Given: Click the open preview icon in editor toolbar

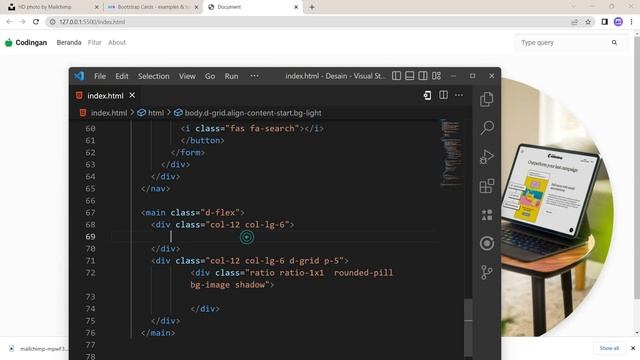Looking at the screenshot, I should (427, 95).
